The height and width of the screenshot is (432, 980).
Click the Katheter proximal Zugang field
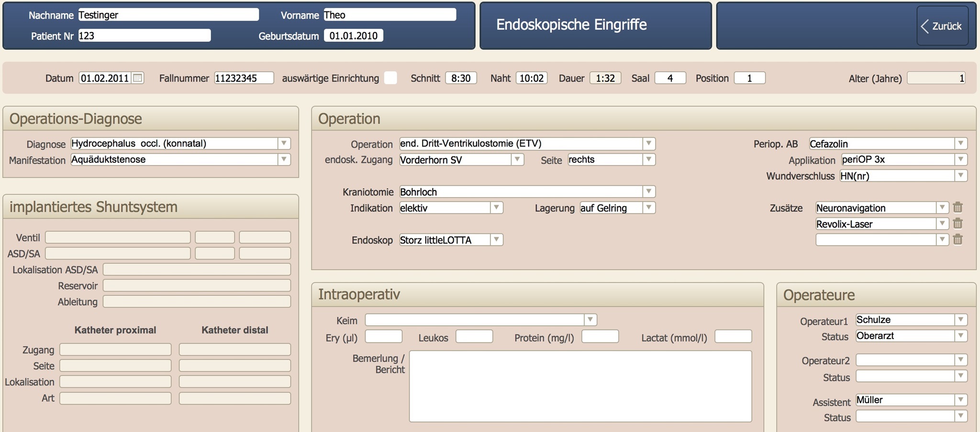tap(115, 350)
